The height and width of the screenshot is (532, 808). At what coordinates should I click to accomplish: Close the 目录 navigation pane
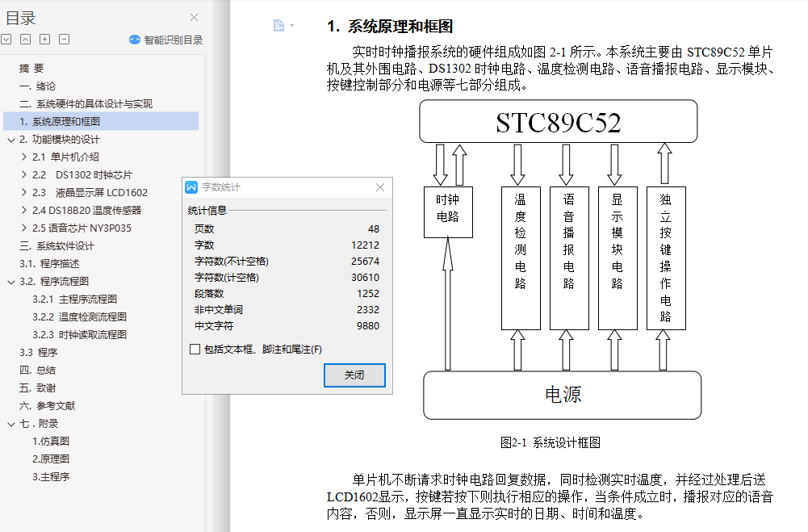pyautogui.click(x=195, y=18)
